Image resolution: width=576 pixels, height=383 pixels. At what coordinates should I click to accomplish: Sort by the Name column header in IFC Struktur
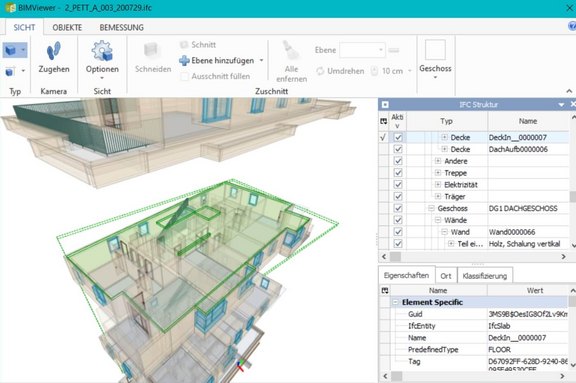[528, 121]
